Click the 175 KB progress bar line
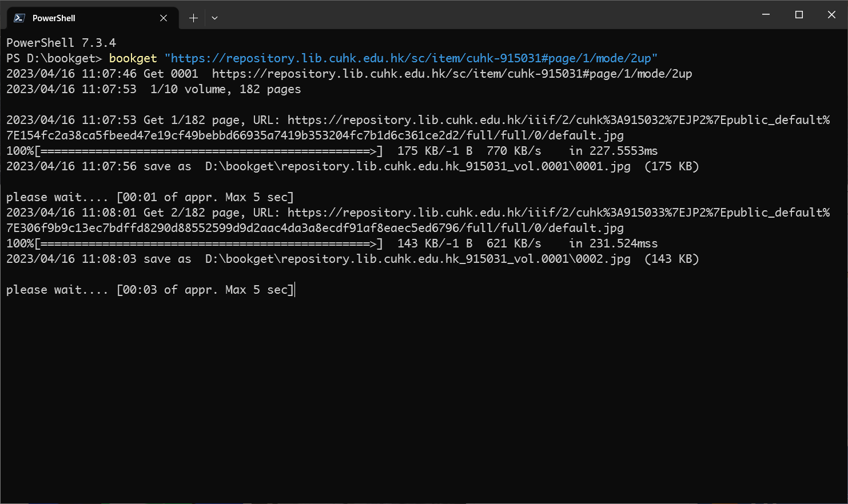Image resolution: width=848 pixels, height=504 pixels. coord(332,151)
